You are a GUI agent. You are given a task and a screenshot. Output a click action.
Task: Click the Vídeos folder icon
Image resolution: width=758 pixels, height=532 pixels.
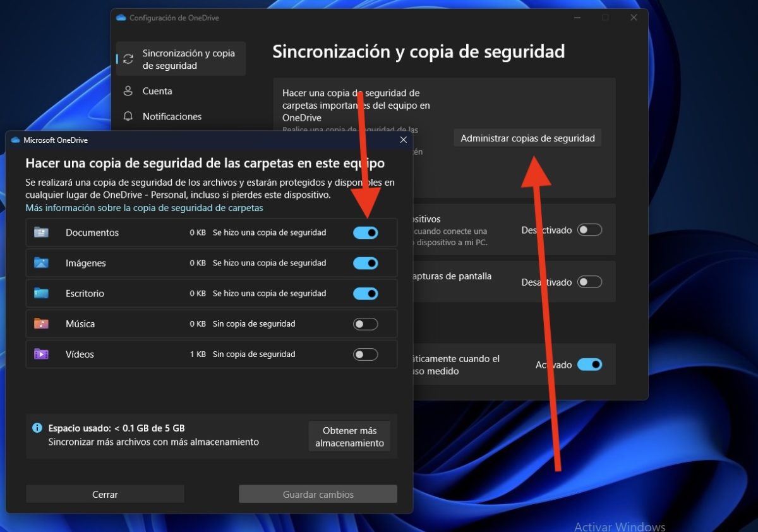click(x=40, y=354)
